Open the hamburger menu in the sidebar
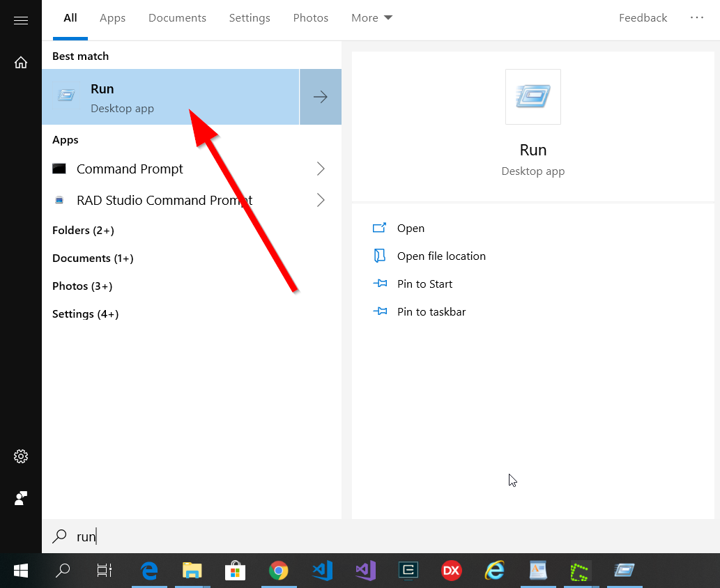 pos(21,21)
